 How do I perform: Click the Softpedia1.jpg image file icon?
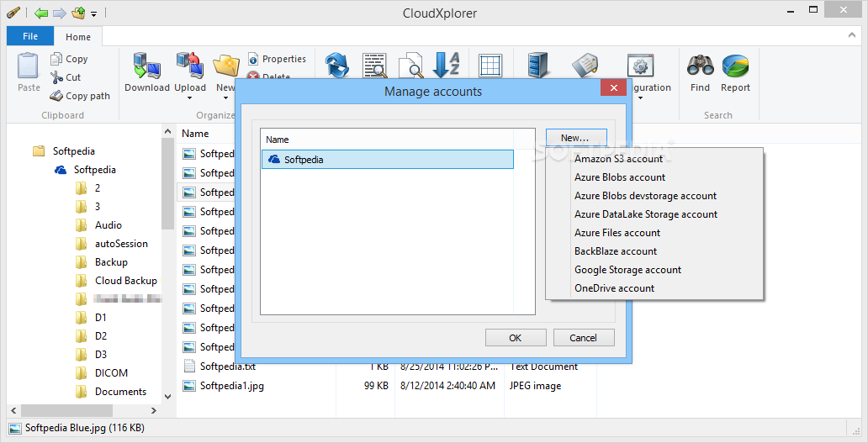coord(189,386)
